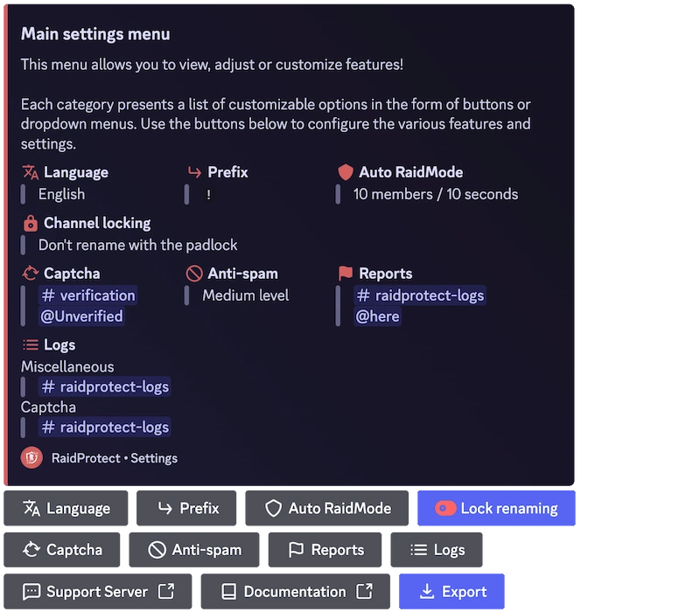Click the speech-bubble icon on Support Server button
This screenshot has width=700, height=612.
point(31,591)
